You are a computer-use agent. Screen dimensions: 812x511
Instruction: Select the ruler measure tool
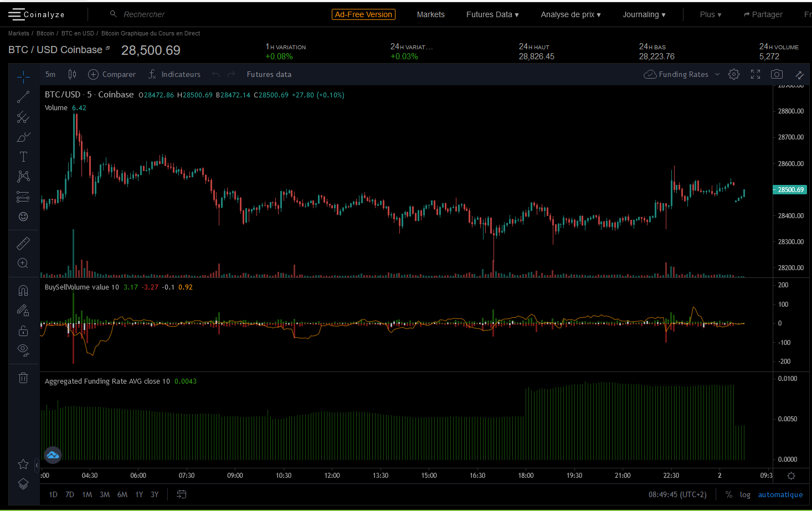[x=23, y=243]
